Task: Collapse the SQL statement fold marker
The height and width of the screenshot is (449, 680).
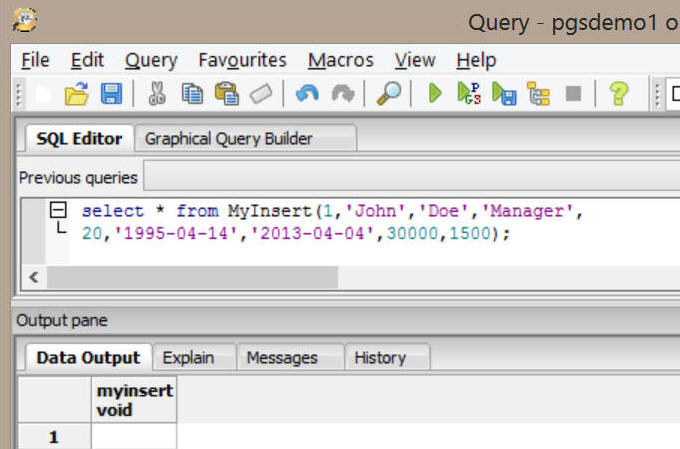Action: coord(58,211)
